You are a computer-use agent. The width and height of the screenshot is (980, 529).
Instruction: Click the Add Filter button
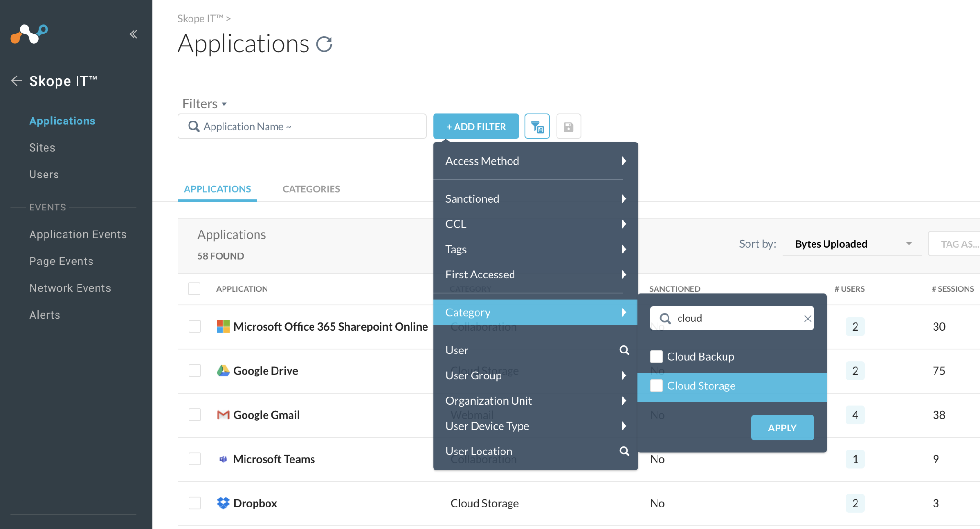tap(476, 127)
